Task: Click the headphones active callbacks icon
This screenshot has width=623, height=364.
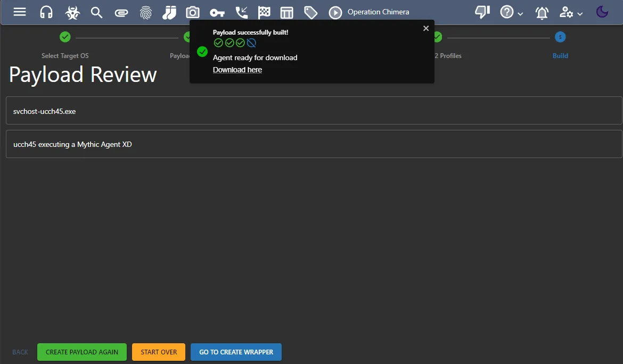Action: click(46, 12)
